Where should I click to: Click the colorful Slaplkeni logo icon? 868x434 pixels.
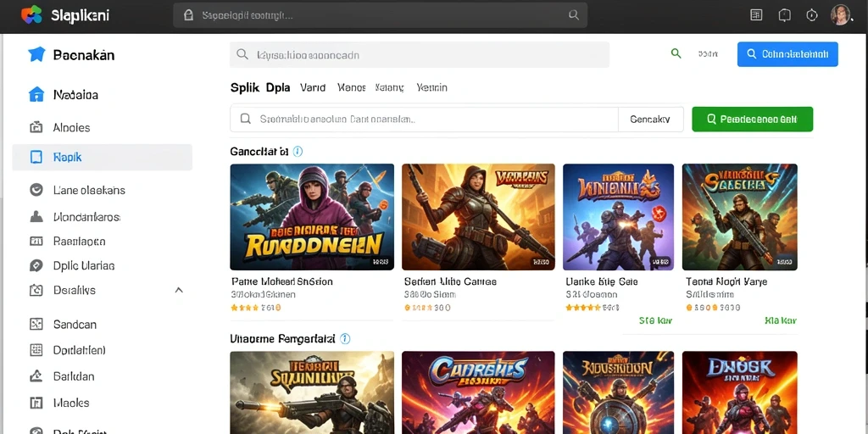click(31, 14)
